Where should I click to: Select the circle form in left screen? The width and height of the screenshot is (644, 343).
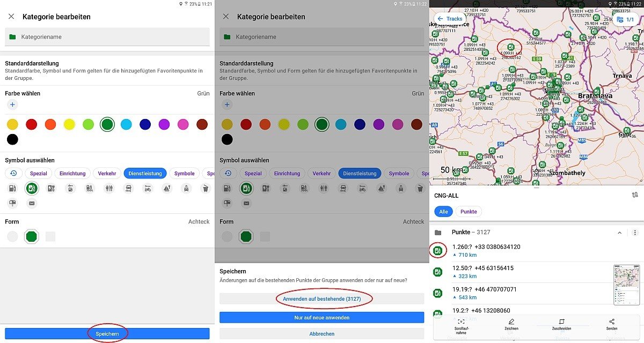tap(12, 236)
